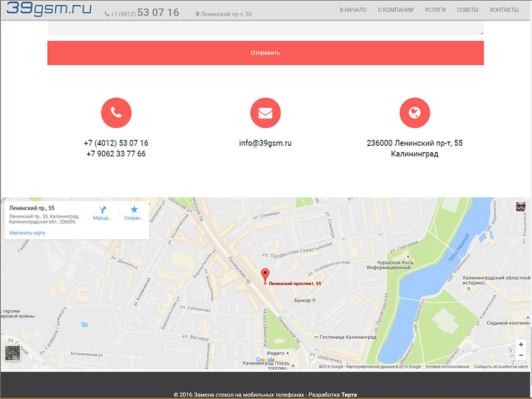Screen dimensions: 532x399
Task: Click the Седьмой континент map label
Action: (508, 323)
